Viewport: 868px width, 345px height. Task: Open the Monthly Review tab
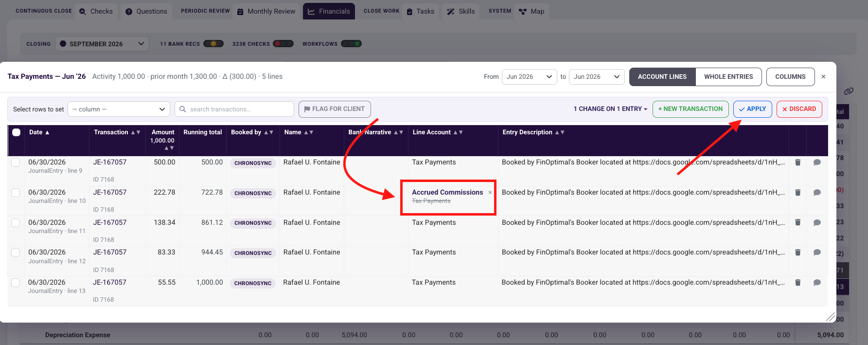coord(266,11)
